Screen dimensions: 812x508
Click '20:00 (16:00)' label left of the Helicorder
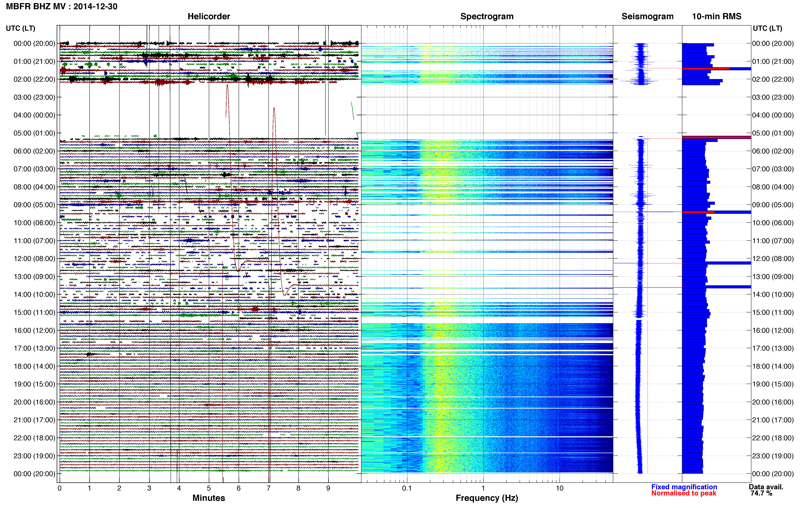pyautogui.click(x=34, y=402)
